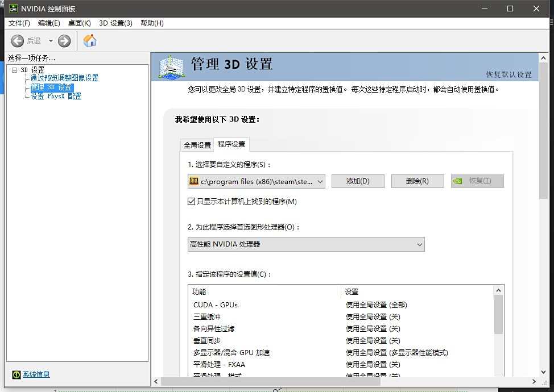
Task: Select 设置 PhysX 配置 in task tree
Action: pos(56,96)
